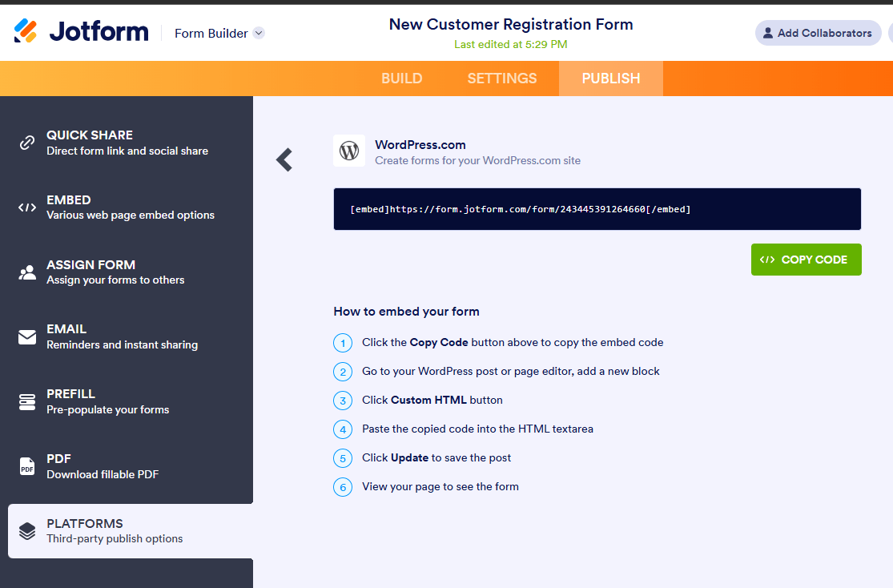
Task: Click the Quick Share link icon
Action: 26,143
